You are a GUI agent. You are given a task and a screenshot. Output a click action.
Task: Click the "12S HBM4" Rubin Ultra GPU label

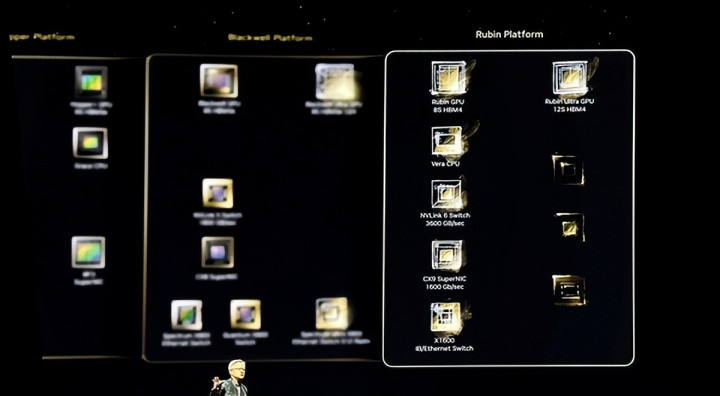point(570,109)
